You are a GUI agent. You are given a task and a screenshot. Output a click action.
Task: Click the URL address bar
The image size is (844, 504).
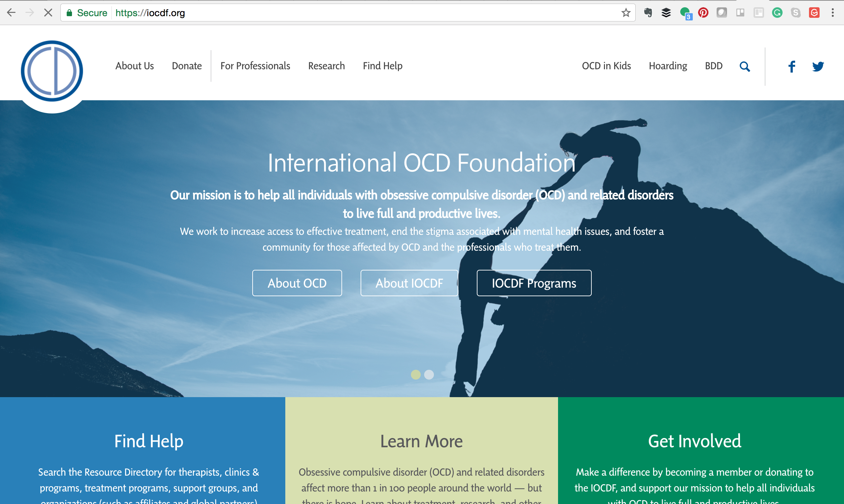tap(340, 13)
